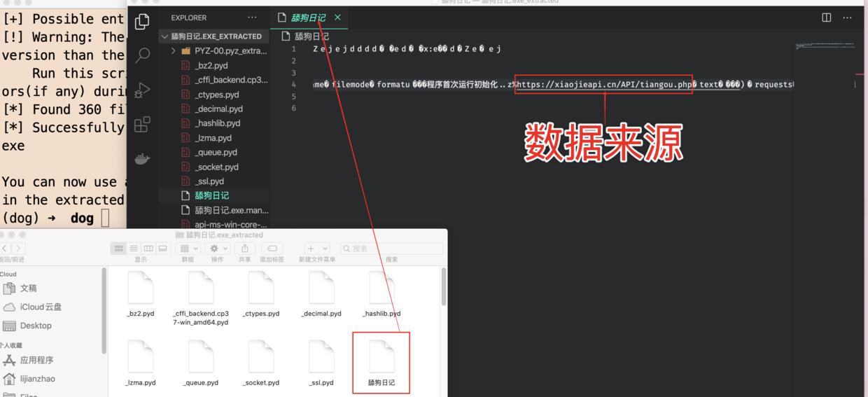Open 应用程序 in Finder sidebar
This screenshot has height=397, width=868.
tap(29, 360)
